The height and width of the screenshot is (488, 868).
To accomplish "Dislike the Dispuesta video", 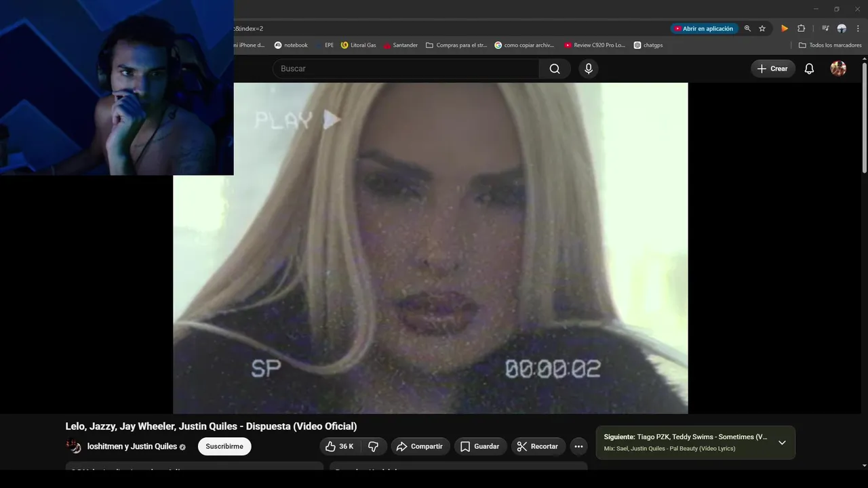I will [374, 446].
